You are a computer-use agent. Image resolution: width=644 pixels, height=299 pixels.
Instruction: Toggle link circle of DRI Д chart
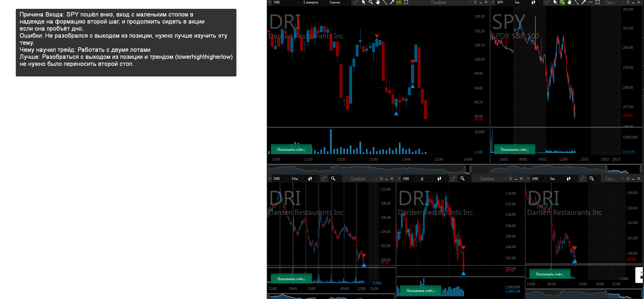399,178
